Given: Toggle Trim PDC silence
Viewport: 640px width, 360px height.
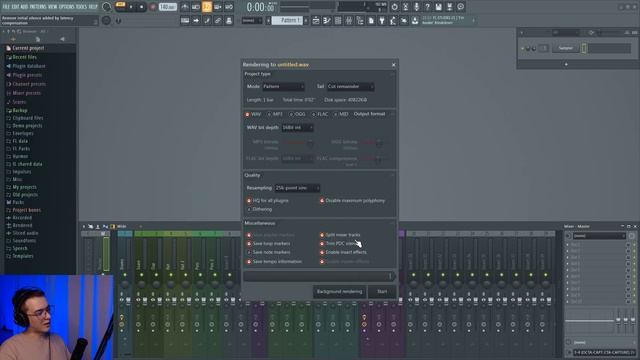Looking at the screenshot, I should coord(339,244).
